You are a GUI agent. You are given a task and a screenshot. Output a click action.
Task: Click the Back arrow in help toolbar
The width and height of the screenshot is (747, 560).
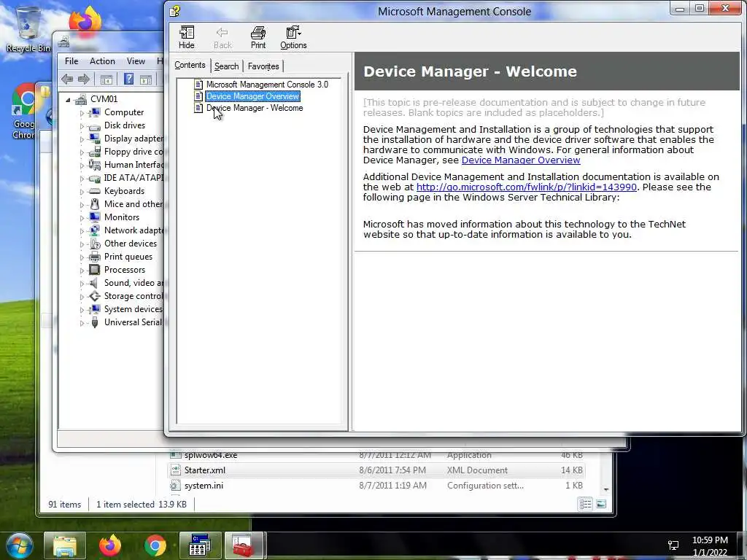pyautogui.click(x=222, y=37)
